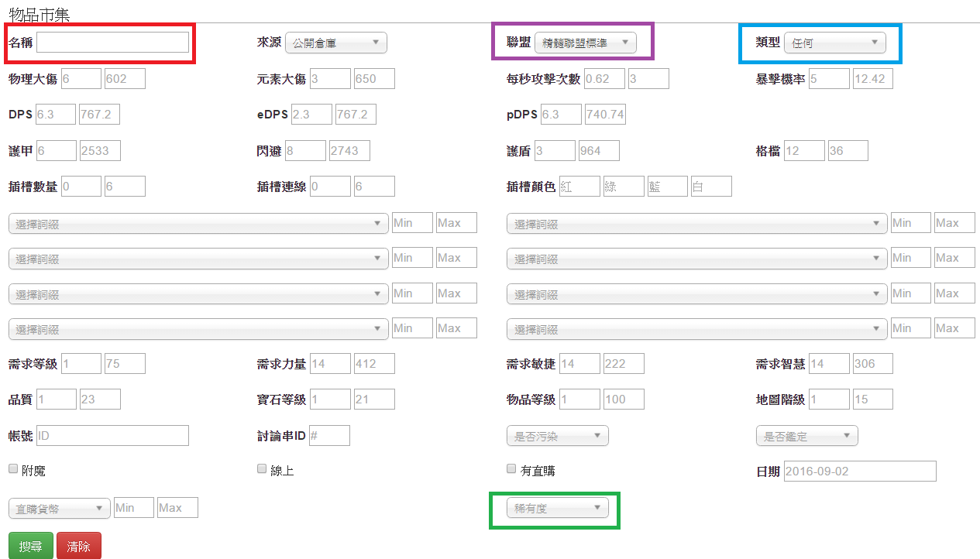This screenshot has height=559, width=980.
Task: Click into the 名稱 item name field
Action: [x=112, y=42]
